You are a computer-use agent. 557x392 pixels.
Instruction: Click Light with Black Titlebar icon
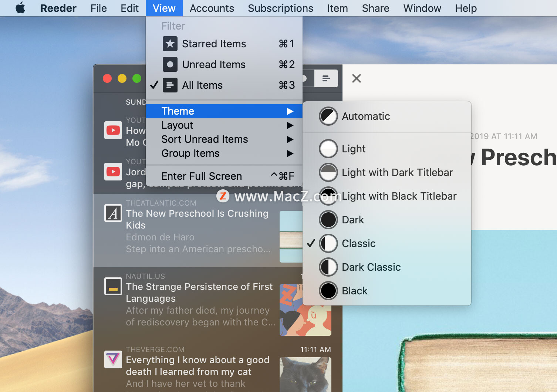[328, 196]
